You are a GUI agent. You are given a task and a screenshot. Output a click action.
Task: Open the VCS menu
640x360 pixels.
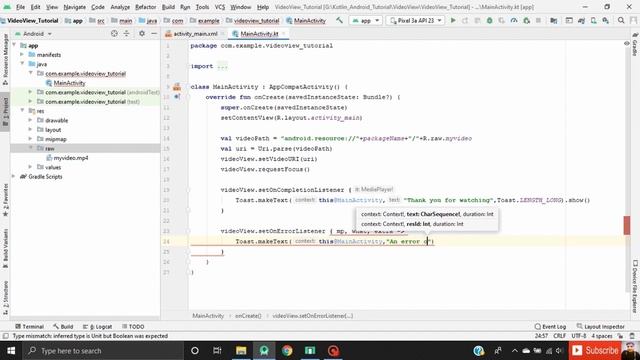coord(220,7)
